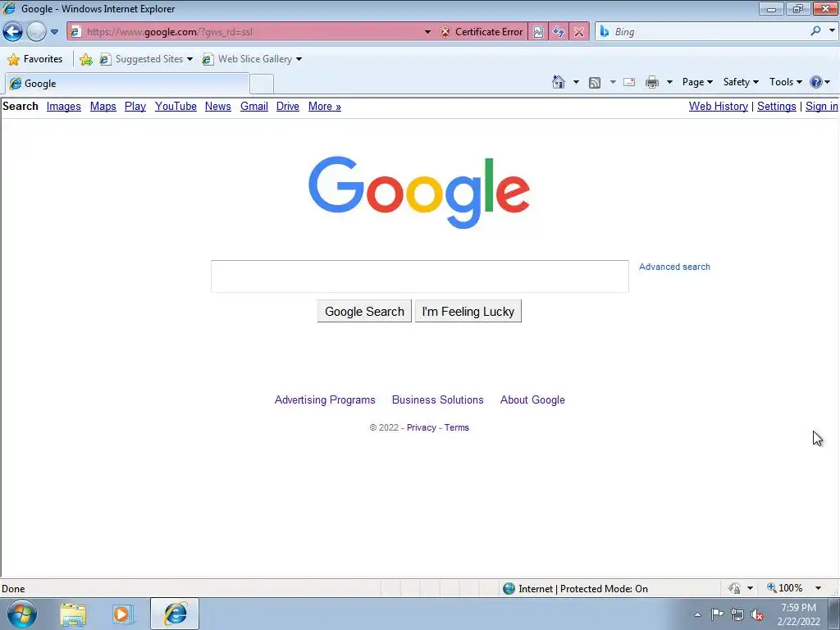
Task: Open the Gmail link
Action: tap(254, 106)
